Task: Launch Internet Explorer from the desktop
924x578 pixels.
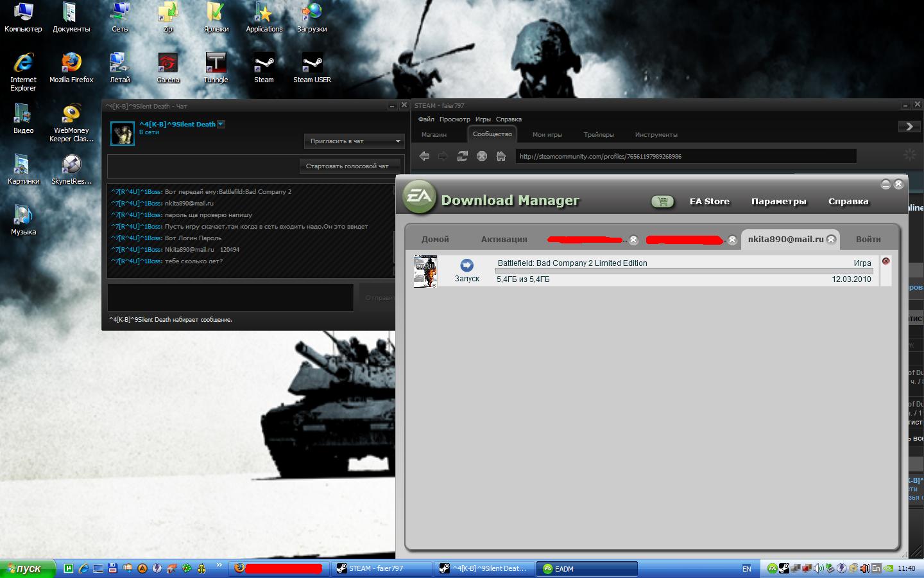Action: tap(23, 72)
